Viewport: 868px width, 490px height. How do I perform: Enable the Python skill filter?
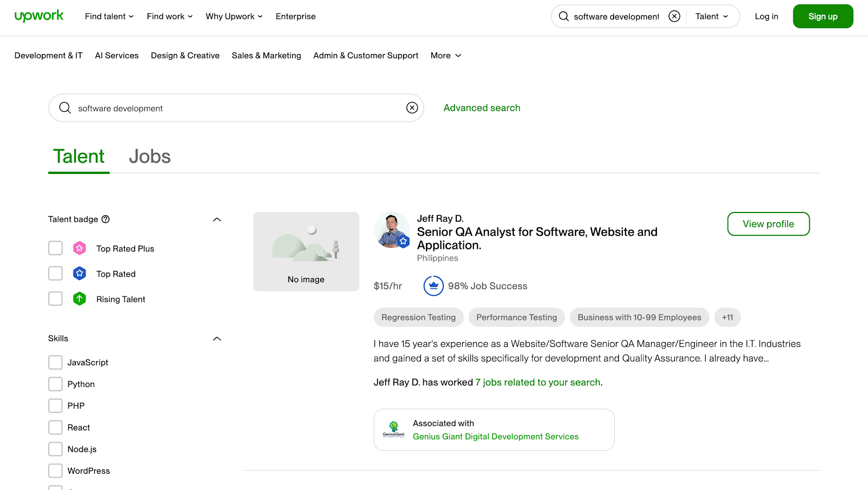(x=55, y=384)
